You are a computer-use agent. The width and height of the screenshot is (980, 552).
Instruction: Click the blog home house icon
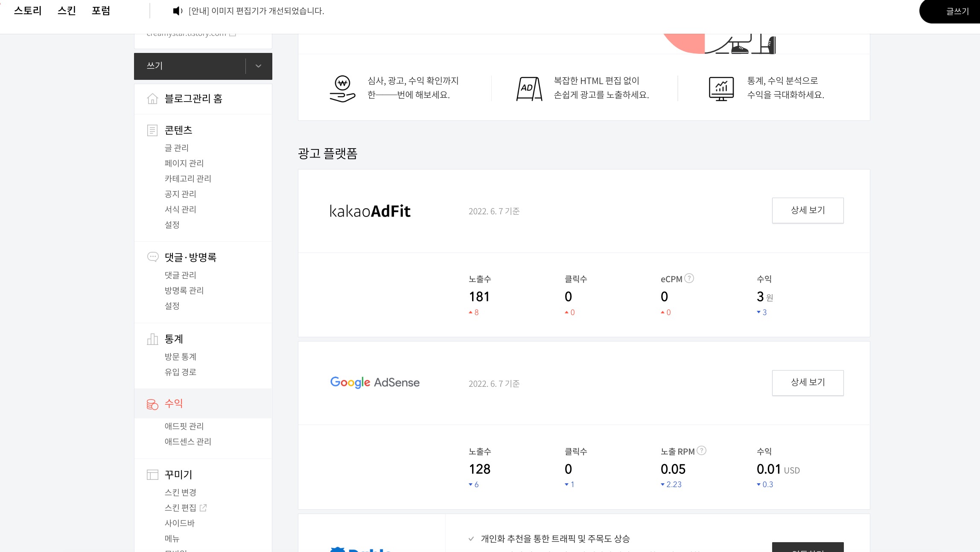(x=152, y=99)
